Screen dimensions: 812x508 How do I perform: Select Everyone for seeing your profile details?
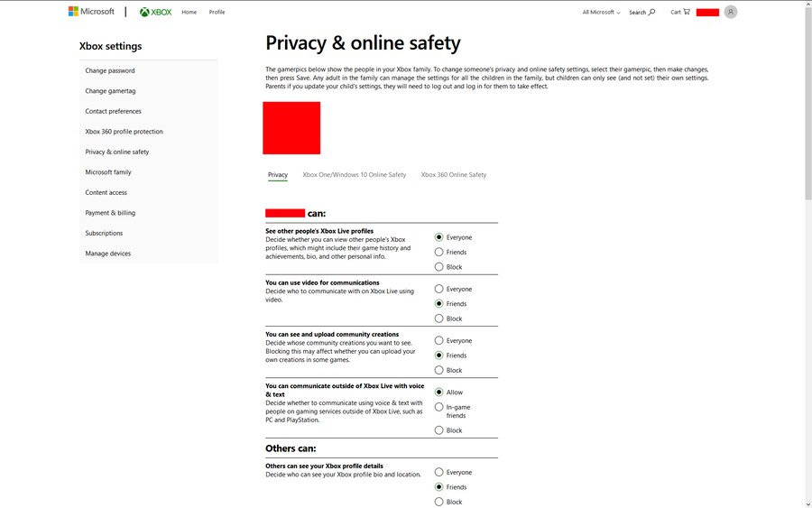tap(439, 473)
